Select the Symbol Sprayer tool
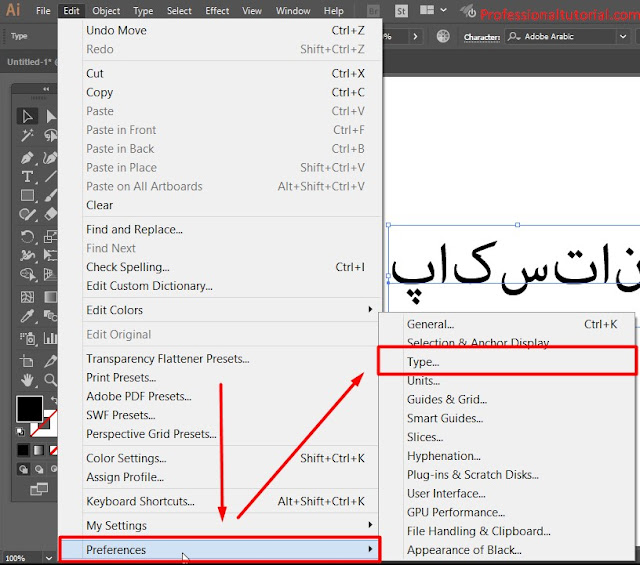Screen dimensions: 640x565 (27, 338)
